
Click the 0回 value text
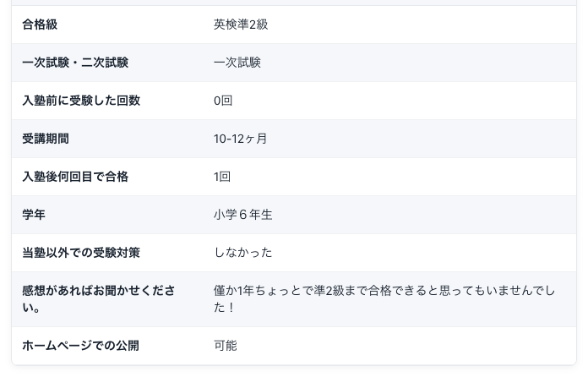pyautogui.click(x=223, y=101)
